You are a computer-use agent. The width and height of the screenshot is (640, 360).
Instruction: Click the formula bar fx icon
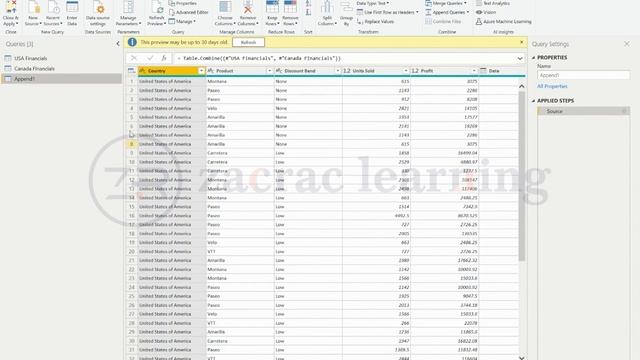164,58
